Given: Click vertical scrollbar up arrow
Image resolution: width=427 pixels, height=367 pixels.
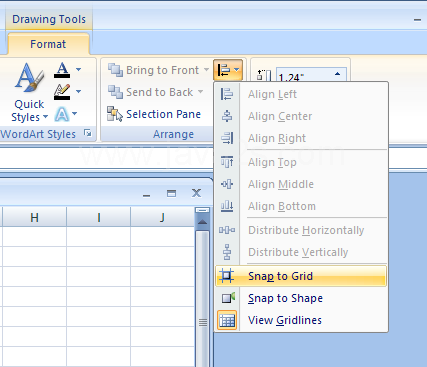Looking at the screenshot, I should click(x=202, y=222).
